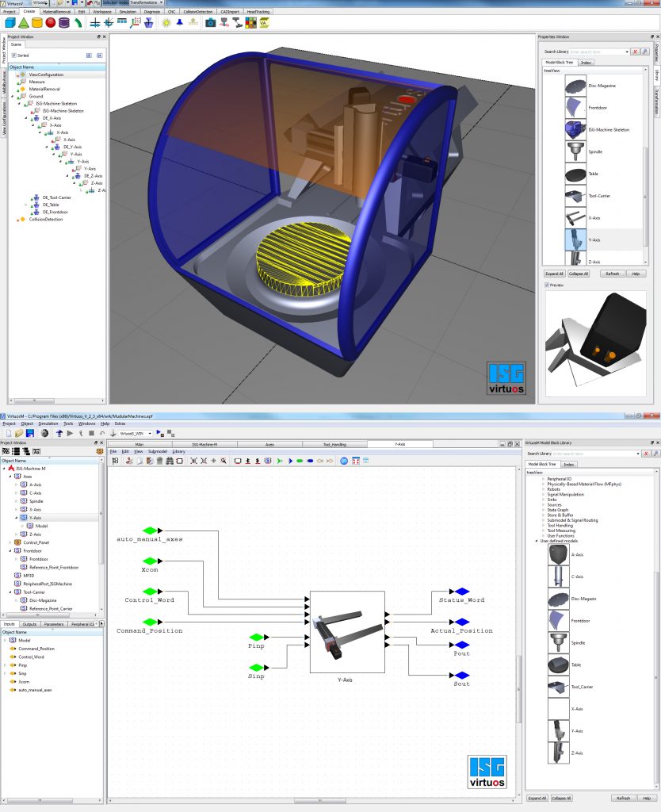
Task: Toggle the Sorted checkbox in the Scene panel
Action: coord(13,56)
